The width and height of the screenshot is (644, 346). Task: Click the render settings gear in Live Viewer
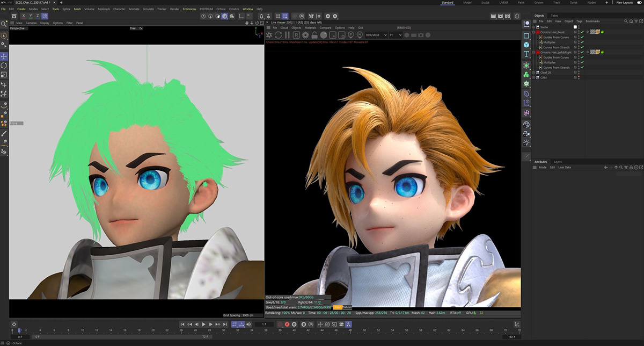305,35
